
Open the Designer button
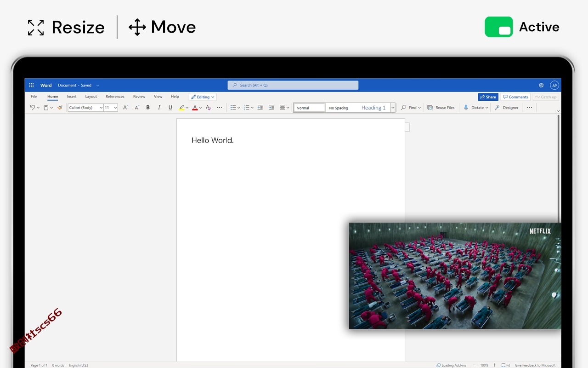coord(507,108)
